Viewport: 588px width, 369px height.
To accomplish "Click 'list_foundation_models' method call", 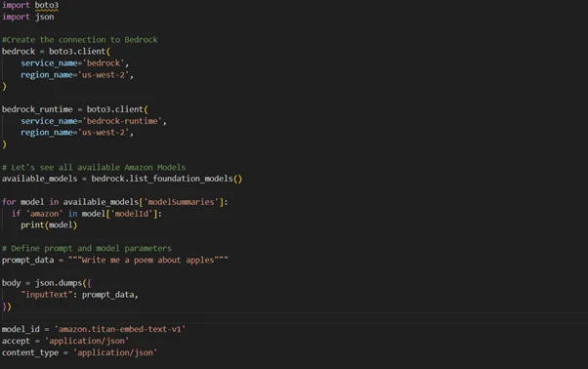I will click(181, 179).
